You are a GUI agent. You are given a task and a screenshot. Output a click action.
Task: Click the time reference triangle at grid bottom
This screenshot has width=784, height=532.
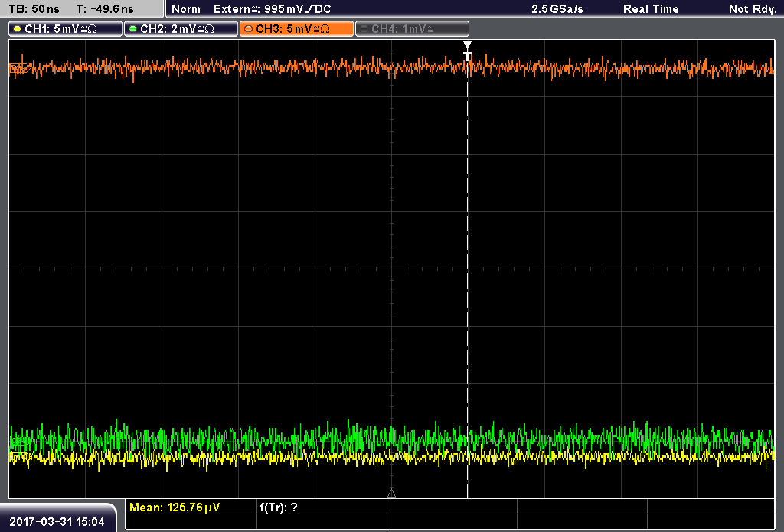(x=391, y=494)
